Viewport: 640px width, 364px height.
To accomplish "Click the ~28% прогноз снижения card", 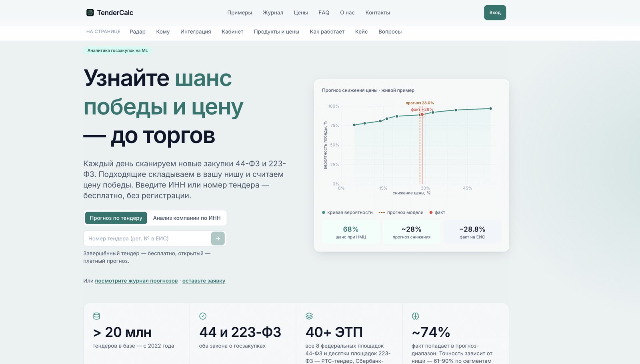I will click(412, 232).
